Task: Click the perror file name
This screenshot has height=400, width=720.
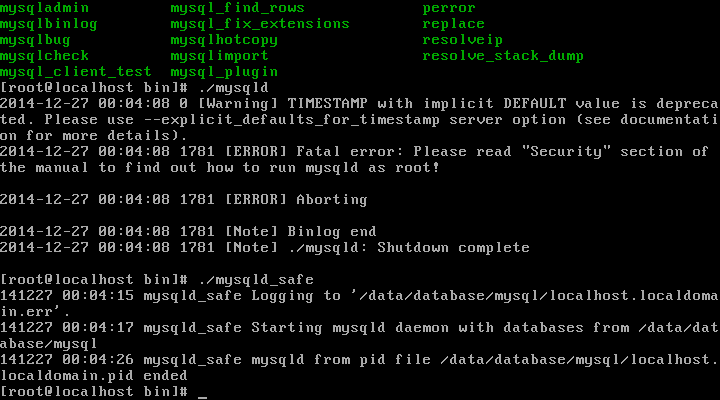Action: [x=449, y=8]
